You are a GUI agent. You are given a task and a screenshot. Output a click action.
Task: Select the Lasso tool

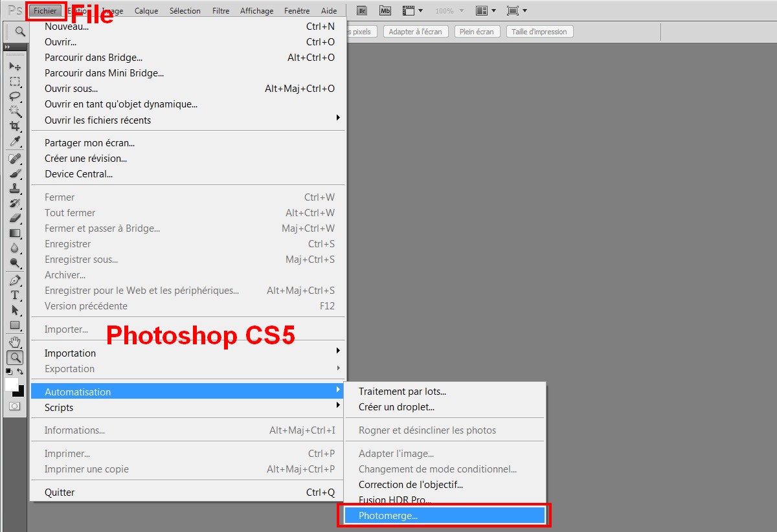pos(15,96)
